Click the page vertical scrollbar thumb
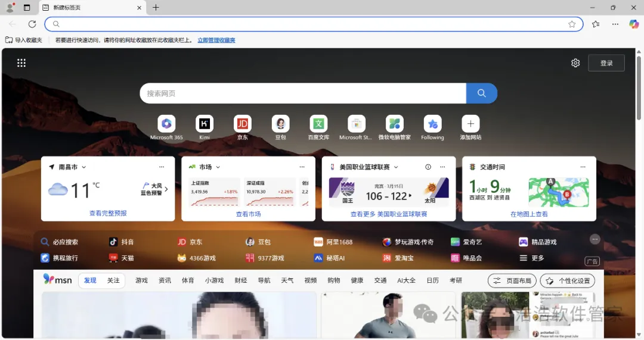Viewport: 644px width, 340px height. point(639,88)
